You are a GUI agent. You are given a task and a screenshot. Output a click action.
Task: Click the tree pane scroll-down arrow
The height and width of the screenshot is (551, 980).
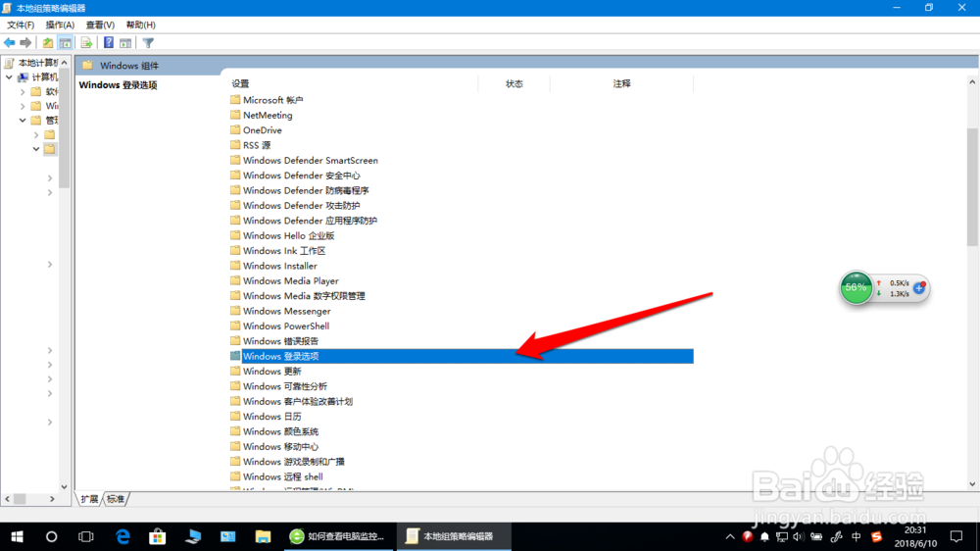click(64, 486)
